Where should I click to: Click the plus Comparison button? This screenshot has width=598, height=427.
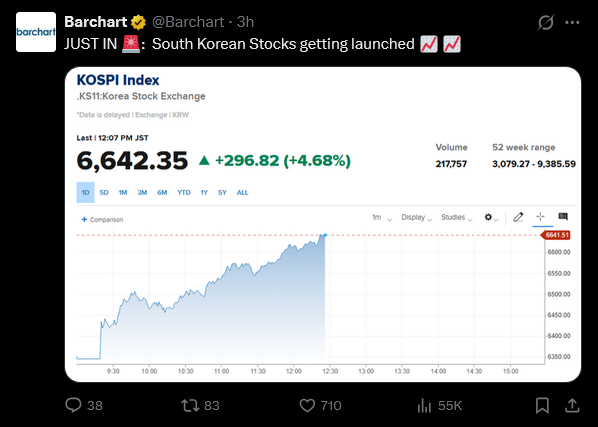click(x=102, y=220)
